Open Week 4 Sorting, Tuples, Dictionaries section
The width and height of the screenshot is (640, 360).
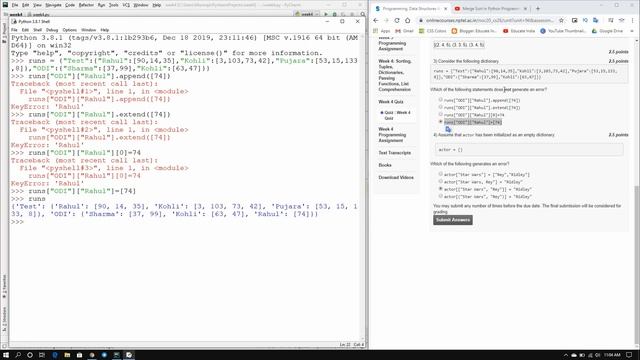(395, 75)
